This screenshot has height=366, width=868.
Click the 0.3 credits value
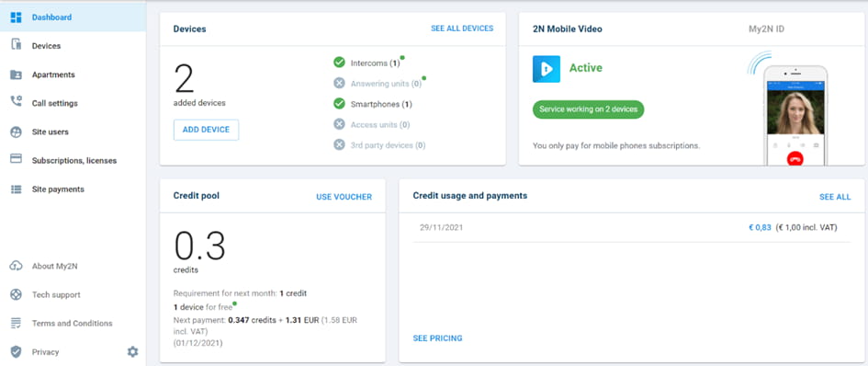[x=200, y=246]
